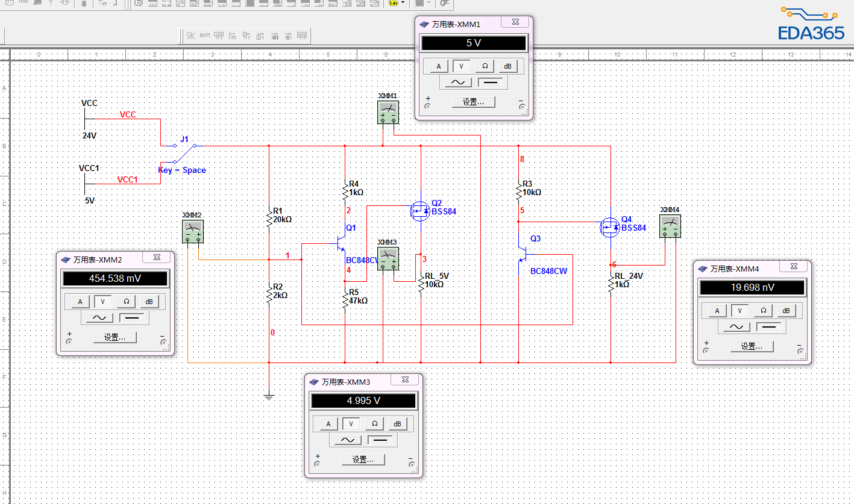Click the SRC toolbar icon
Viewport: 854px width, 504px height.
[x=190, y=36]
